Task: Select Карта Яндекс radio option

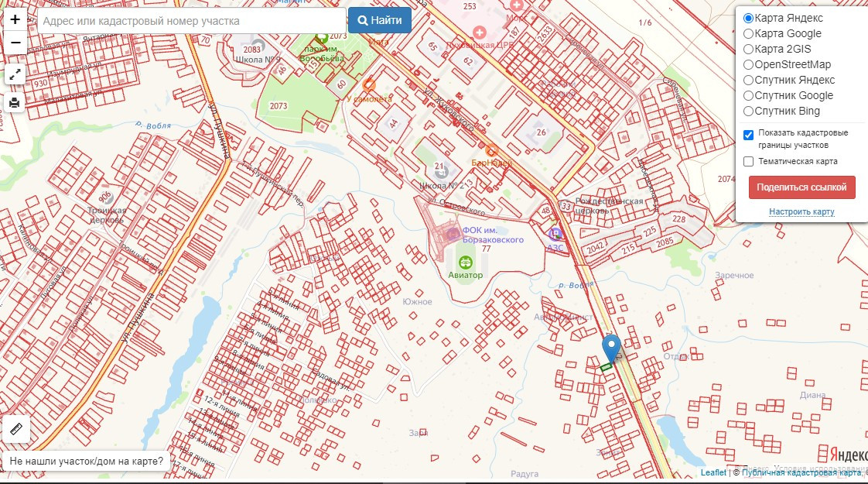Action: (748, 19)
